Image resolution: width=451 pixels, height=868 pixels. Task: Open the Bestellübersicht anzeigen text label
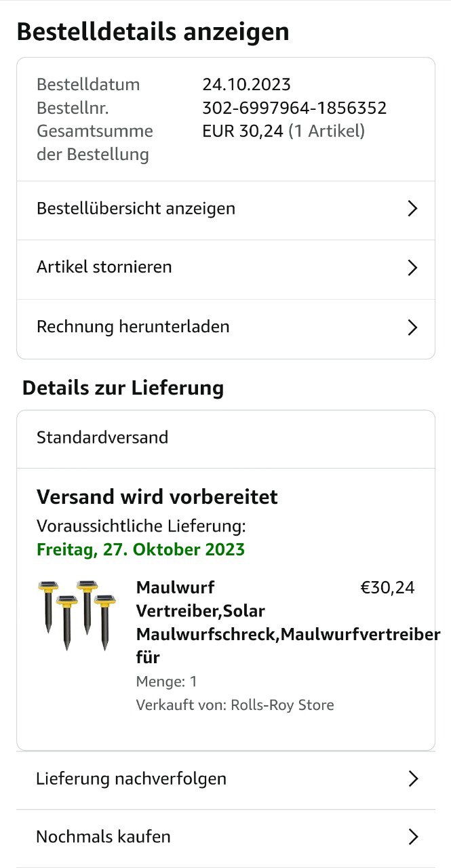(x=136, y=208)
